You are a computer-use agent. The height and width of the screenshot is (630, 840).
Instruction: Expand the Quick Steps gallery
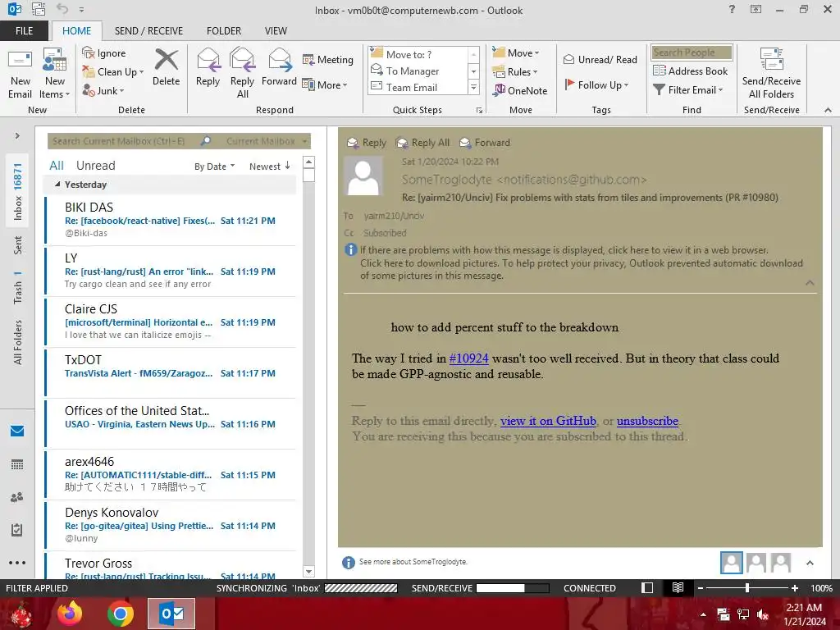[x=473, y=87]
